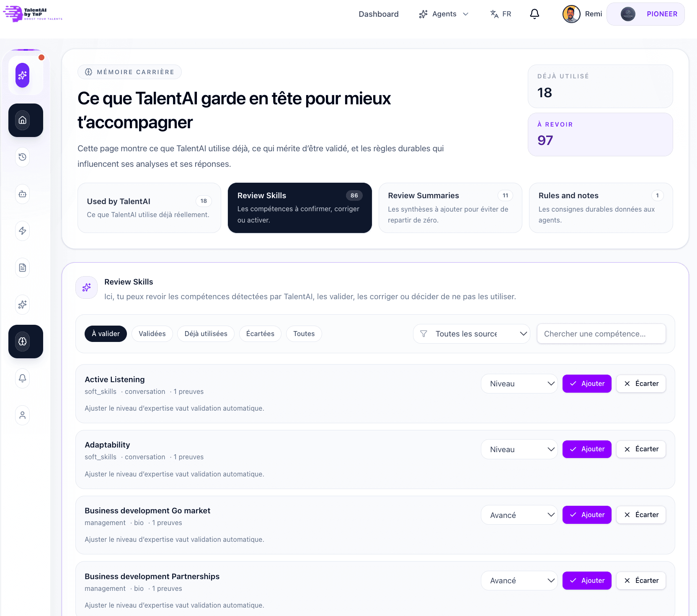Open the user profile icon in sidebar

23,415
